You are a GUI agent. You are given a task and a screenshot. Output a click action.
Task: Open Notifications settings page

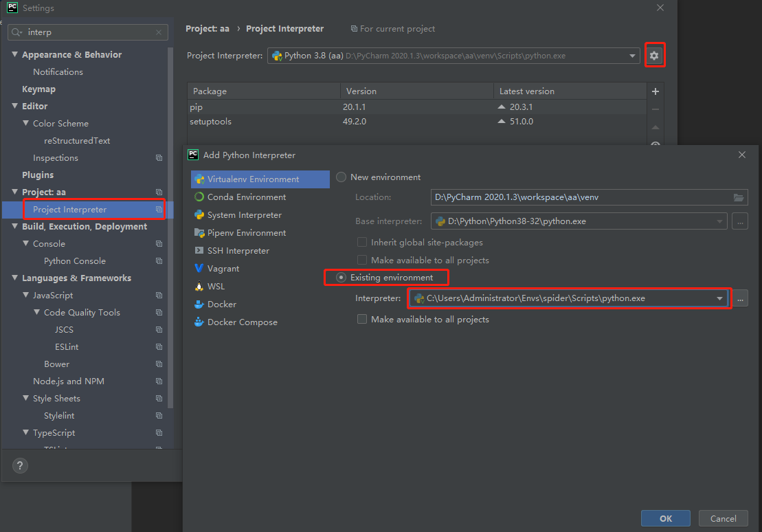click(x=58, y=72)
